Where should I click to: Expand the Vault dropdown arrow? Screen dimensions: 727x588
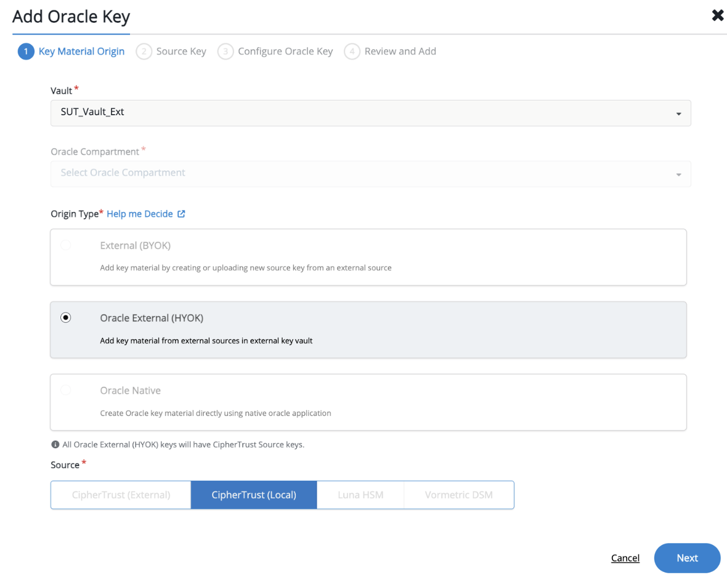[x=678, y=113]
